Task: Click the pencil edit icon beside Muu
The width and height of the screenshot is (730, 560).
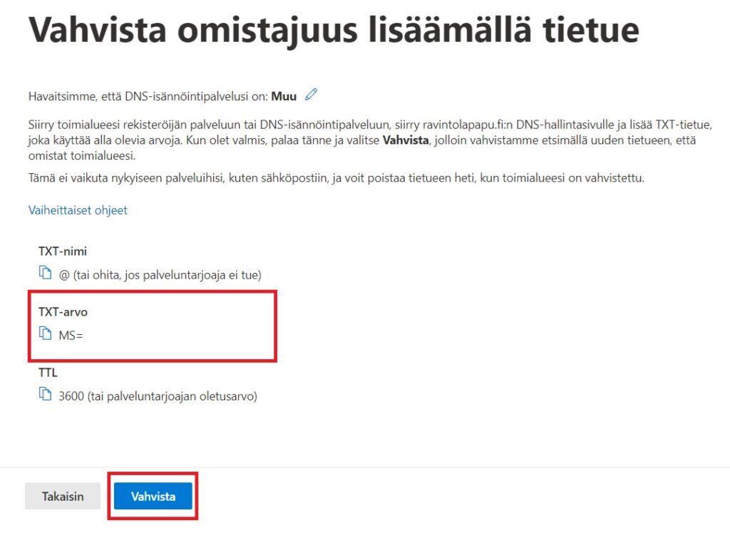Action: [x=311, y=94]
